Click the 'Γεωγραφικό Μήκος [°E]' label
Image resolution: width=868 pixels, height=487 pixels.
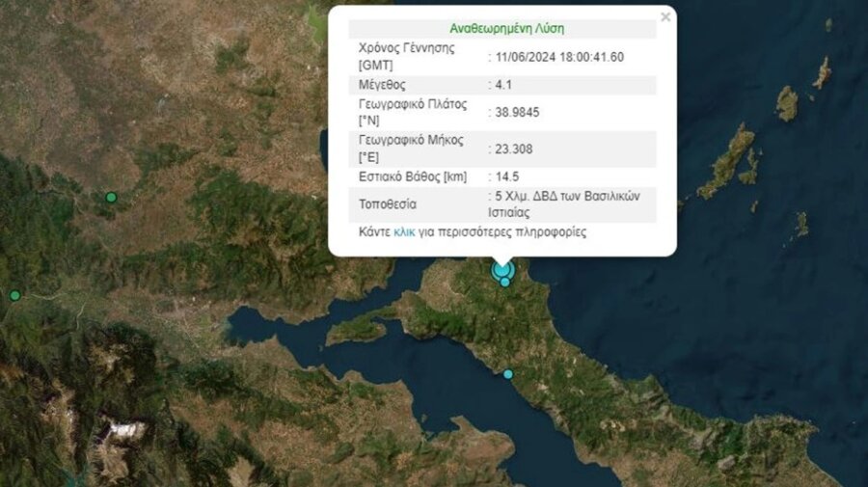tap(411, 149)
